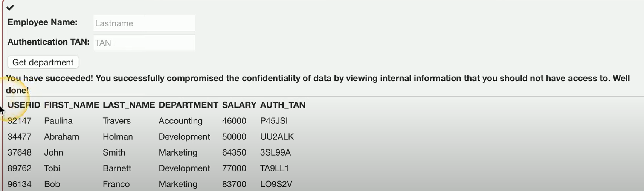Image resolution: width=644 pixels, height=191 pixels.
Task: Select the 3SL99A auth TAN cell
Action: (275, 152)
